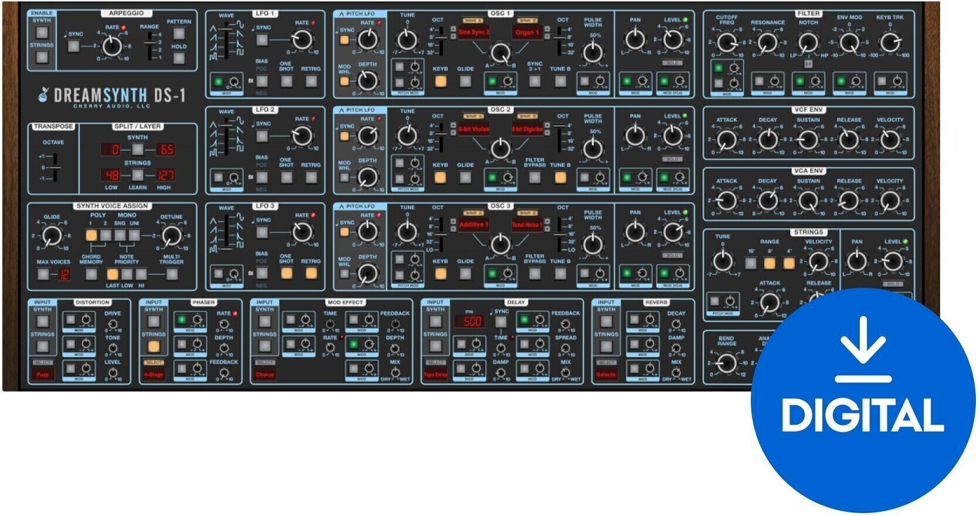Click the LFO 2 RATE knob
The height and width of the screenshot is (516, 980).
302,136
